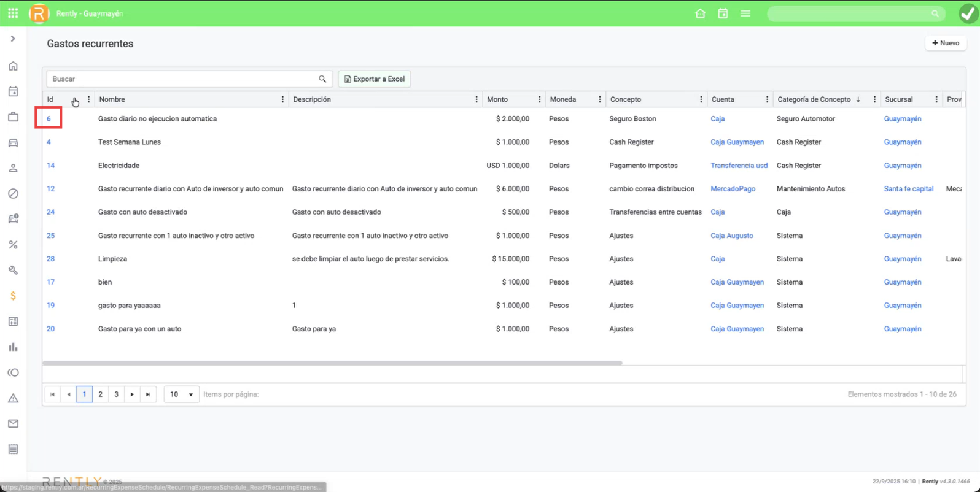Open the car vehicles sidebar icon

click(13, 143)
